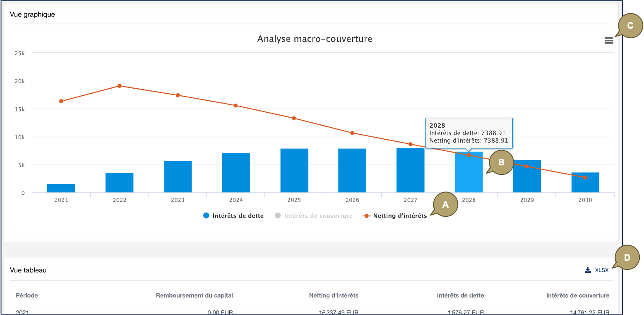Click the grey Intérêts de couverture legend dot

pos(278,216)
